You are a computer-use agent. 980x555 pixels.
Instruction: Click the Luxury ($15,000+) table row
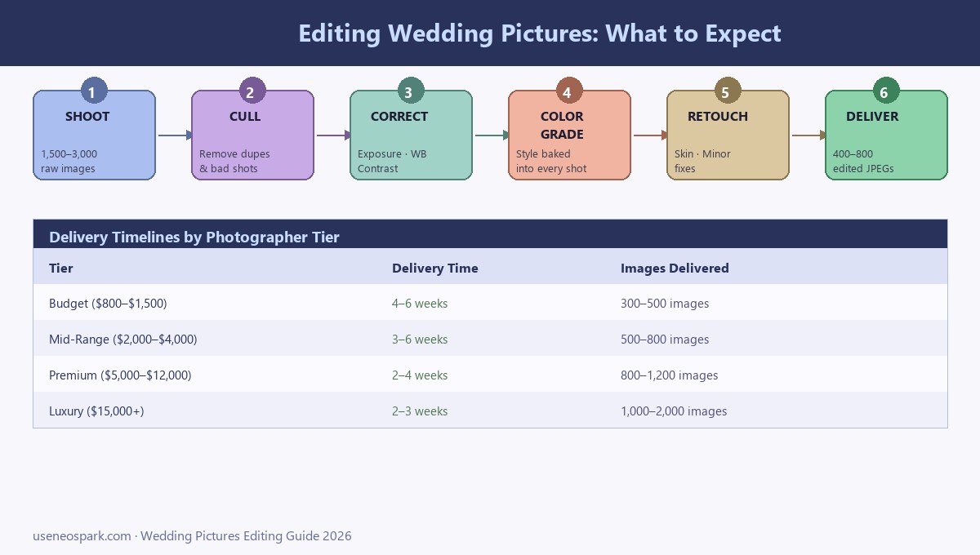pyautogui.click(x=490, y=411)
